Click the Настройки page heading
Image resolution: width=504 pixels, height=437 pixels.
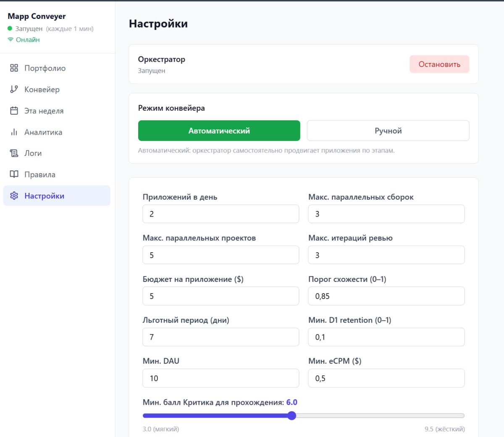158,24
